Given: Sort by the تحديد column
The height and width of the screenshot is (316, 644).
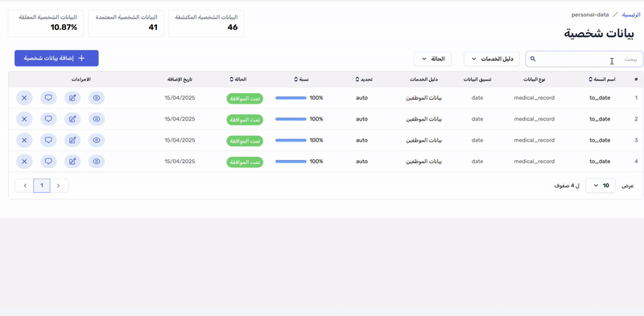Looking at the screenshot, I should [364, 80].
